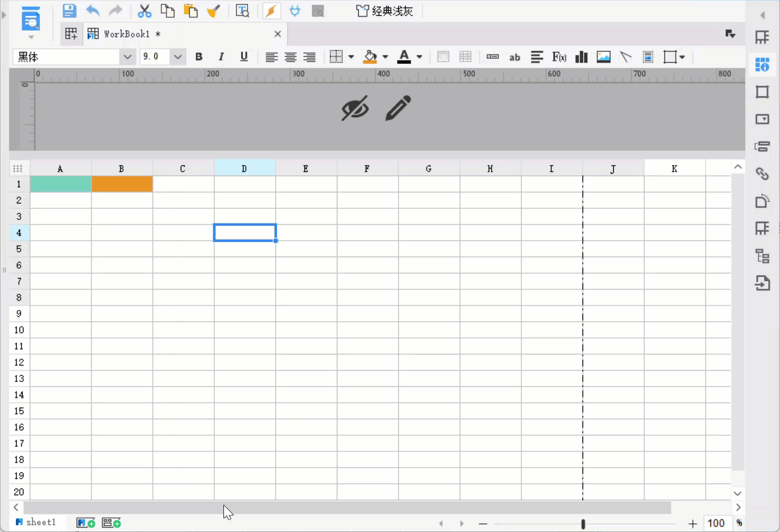780x532 pixels.
Task: Click the Paste clipboard icon
Action: pos(190,11)
